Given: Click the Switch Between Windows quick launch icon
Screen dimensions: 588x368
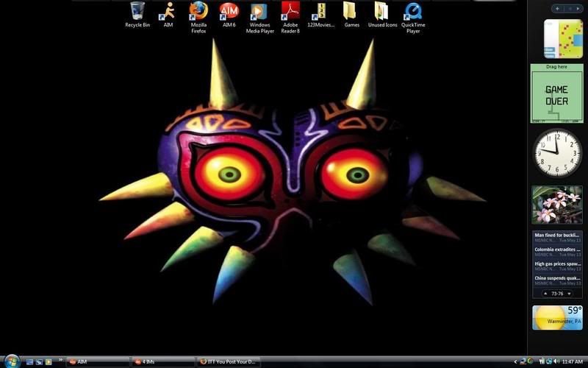Looking at the screenshot, I should coord(39,362).
